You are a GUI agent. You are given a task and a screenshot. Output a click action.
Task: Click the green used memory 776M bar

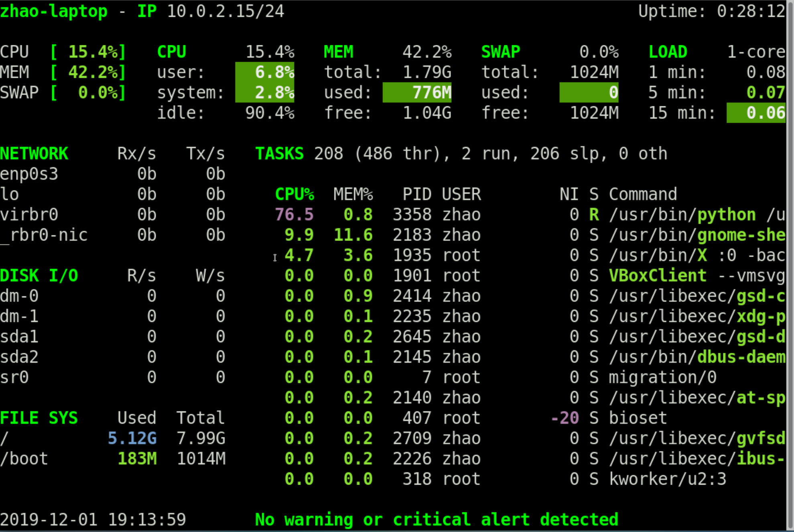pos(417,93)
